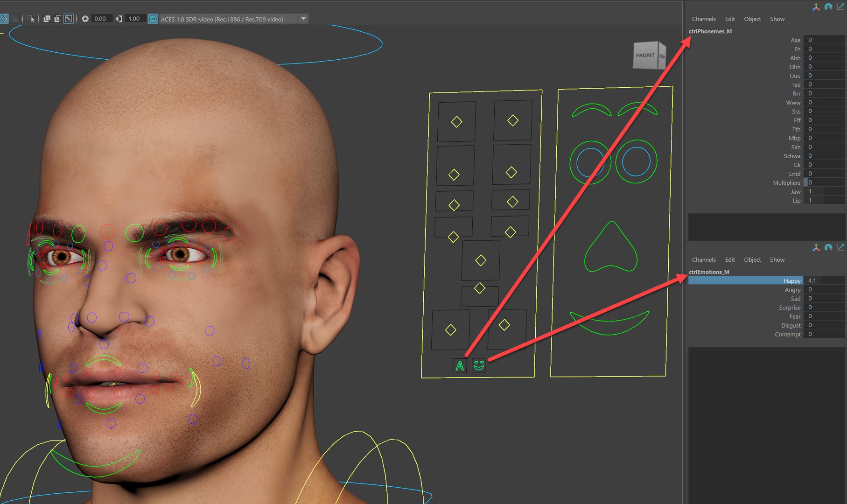
Task: Select the Surprise channel attribute
Action: 790,308
